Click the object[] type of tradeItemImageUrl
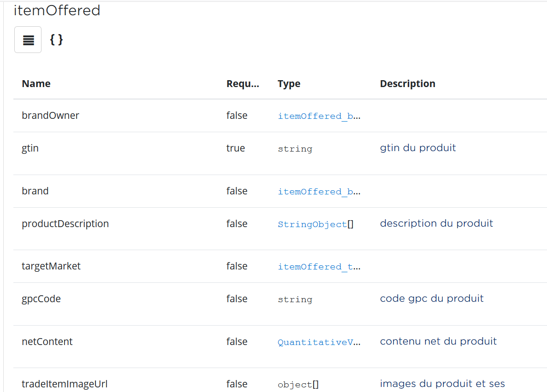The height and width of the screenshot is (392, 547). click(298, 385)
